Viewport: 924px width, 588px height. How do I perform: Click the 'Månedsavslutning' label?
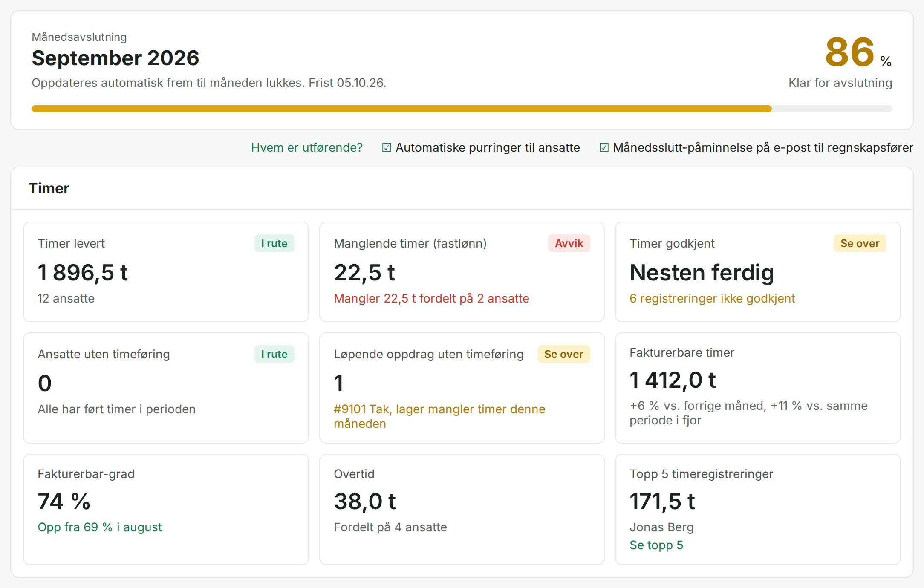point(79,37)
